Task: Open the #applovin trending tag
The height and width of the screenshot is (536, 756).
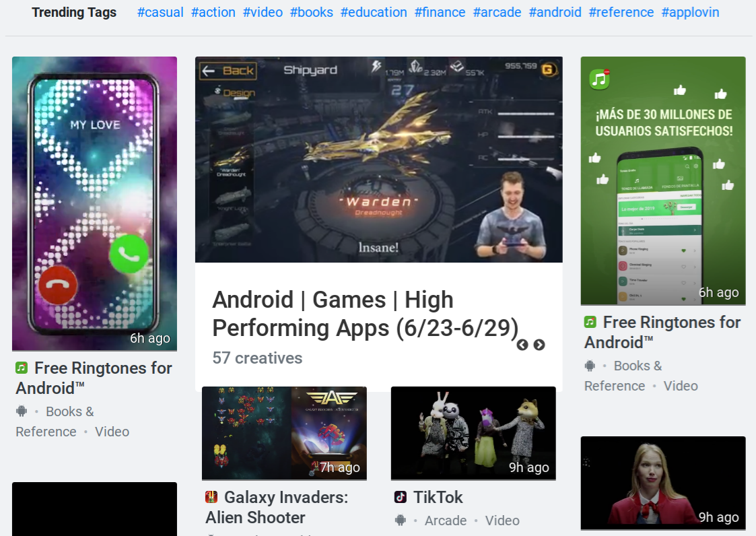Action: click(x=690, y=12)
